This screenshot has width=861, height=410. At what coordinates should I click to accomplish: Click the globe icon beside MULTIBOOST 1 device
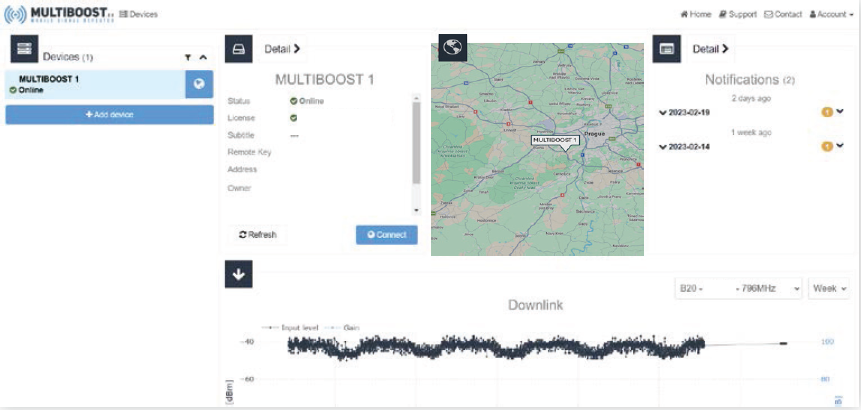[199, 85]
